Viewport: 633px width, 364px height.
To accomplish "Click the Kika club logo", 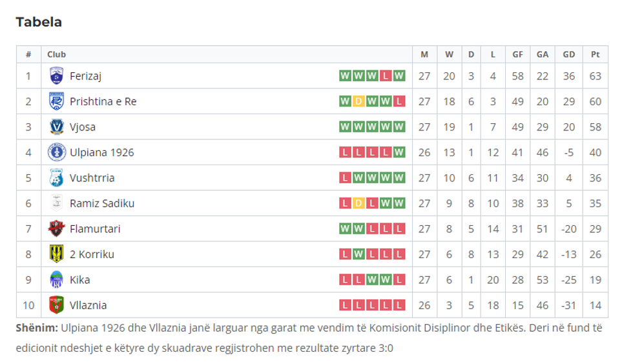I will (56, 279).
